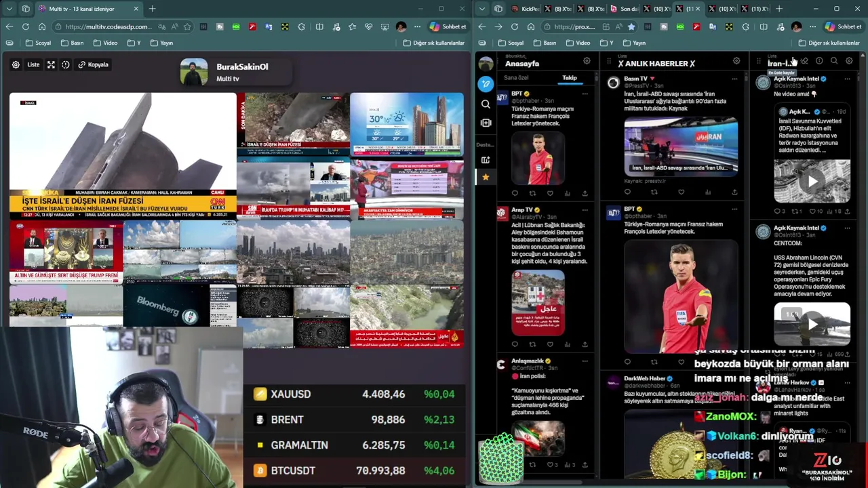
Task: Open more options on Basın TV post
Action: click(734, 79)
